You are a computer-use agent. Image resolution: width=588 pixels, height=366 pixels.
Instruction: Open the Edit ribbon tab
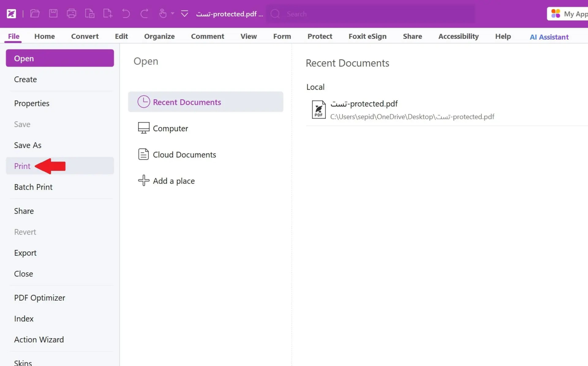click(x=121, y=36)
